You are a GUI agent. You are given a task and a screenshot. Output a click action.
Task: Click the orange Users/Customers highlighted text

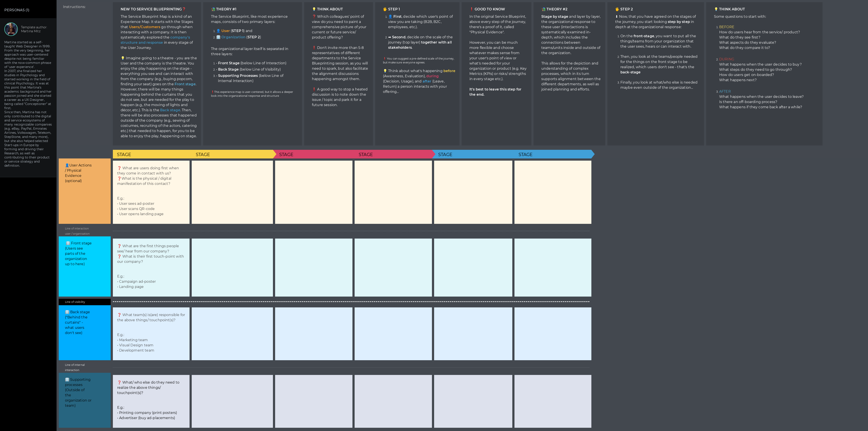[x=144, y=27]
